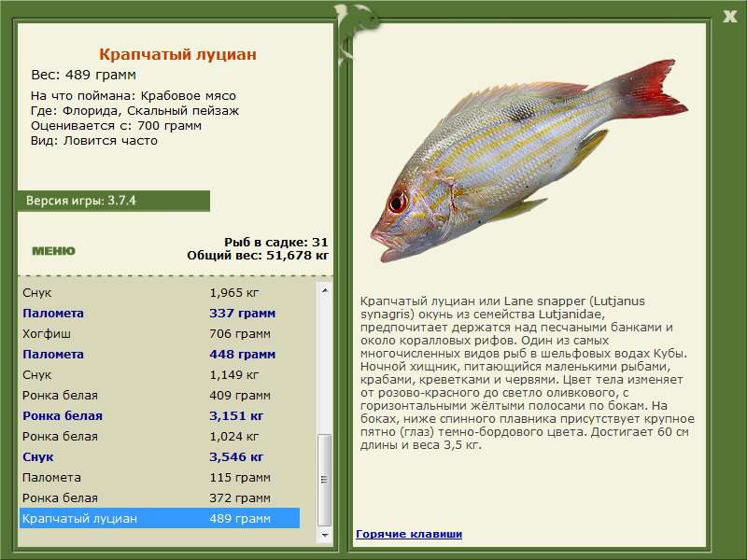Choose Ронка белая 409 грамм row
The width and height of the screenshot is (747, 560).
(159, 396)
